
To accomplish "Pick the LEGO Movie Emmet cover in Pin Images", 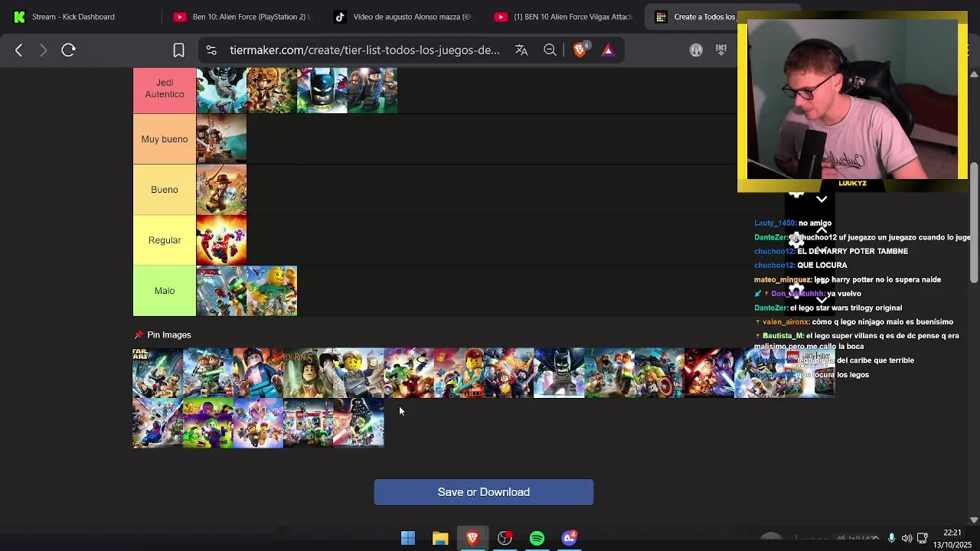I will pos(459,373).
